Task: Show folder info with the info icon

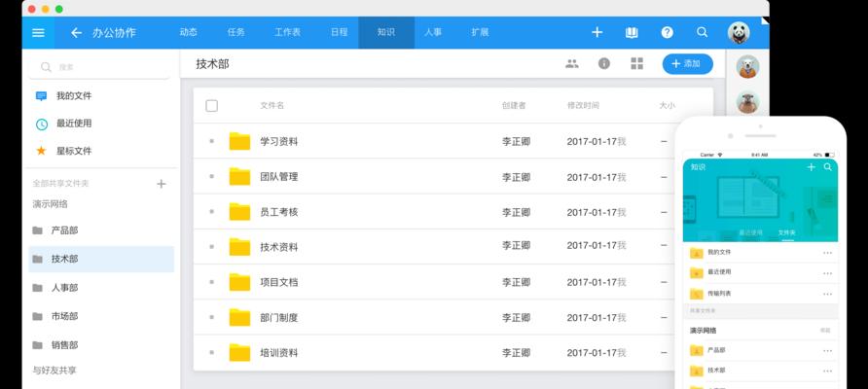Action: (604, 63)
